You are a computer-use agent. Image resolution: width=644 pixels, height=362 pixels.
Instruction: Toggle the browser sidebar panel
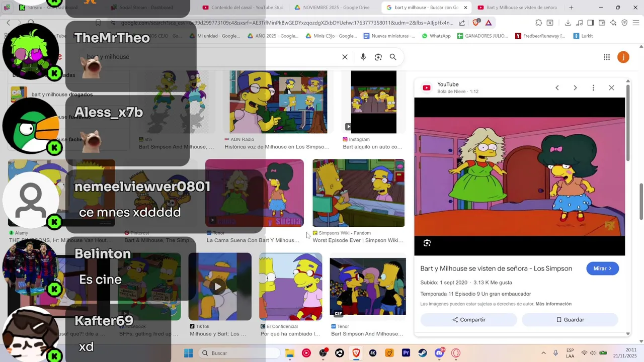[590, 23]
